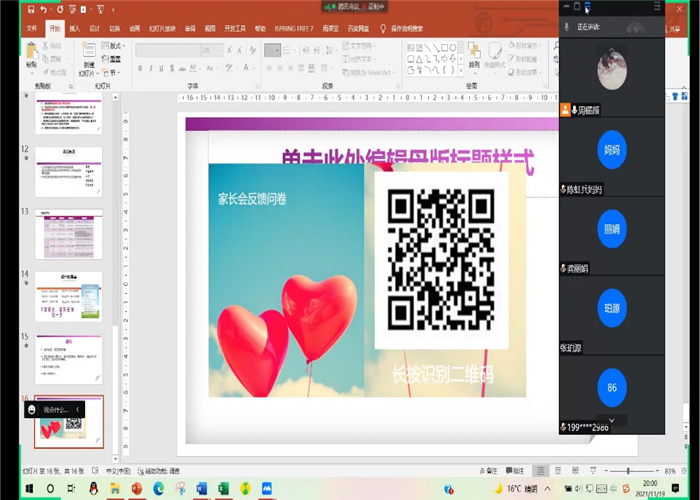The height and width of the screenshot is (500, 700).
Task: Select the rectangle shape in shapes gallery
Action: [444, 47]
